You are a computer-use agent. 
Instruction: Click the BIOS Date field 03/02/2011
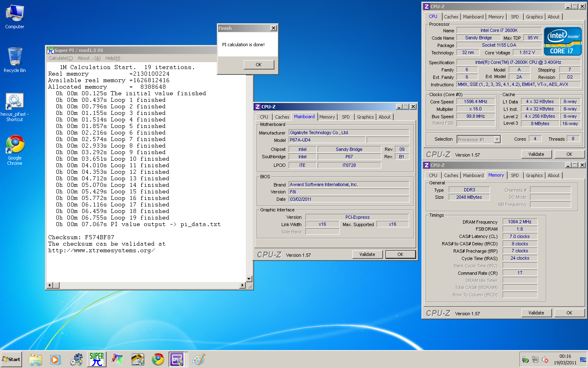(x=349, y=199)
